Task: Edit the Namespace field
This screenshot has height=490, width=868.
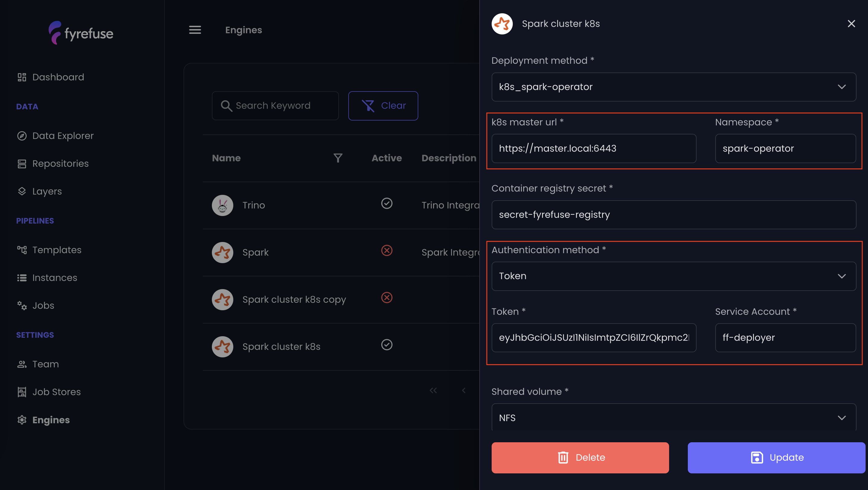Action: pos(785,148)
